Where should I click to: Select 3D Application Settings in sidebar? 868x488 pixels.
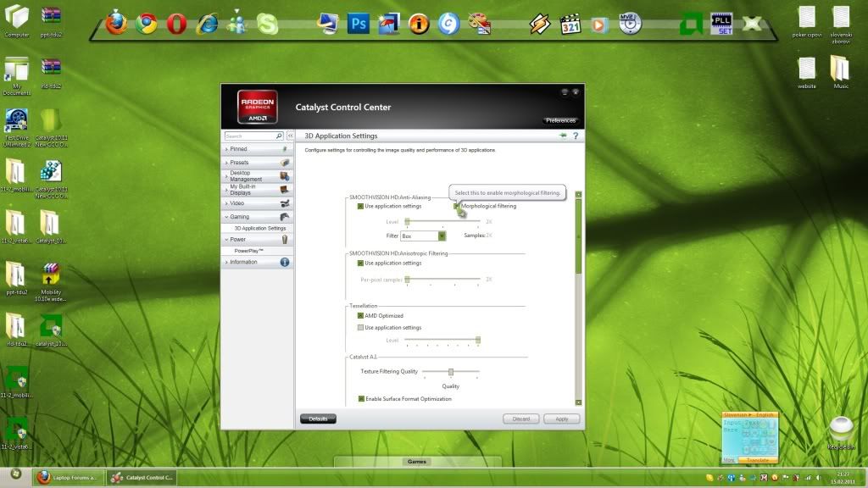coord(259,229)
